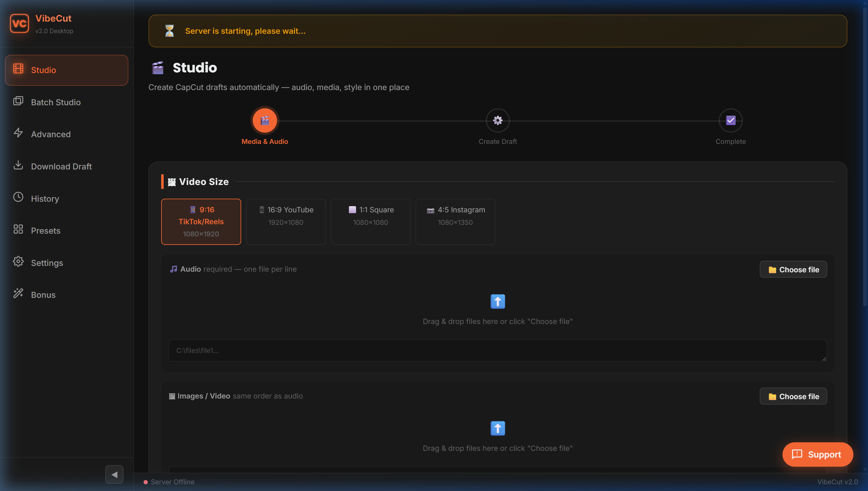Click the Video Size section frame icon
Screen dimensions: 868x491
coord(172,182)
